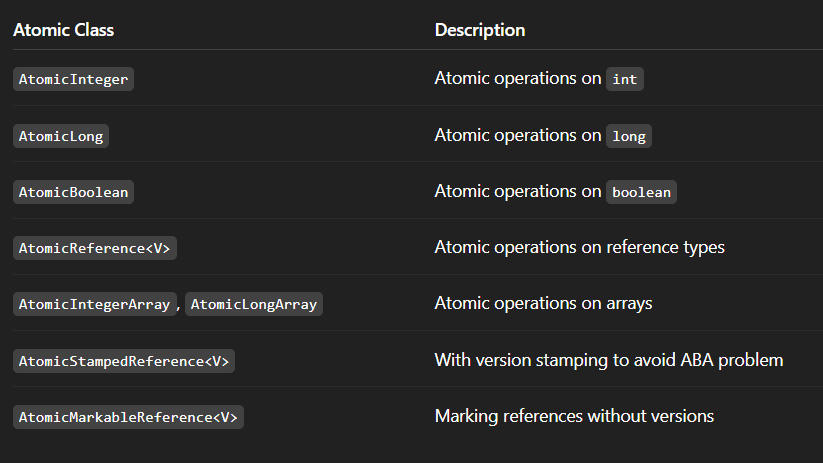The height and width of the screenshot is (463, 823).
Task: Click the AtomicReference<V> code tag
Action: coord(95,248)
